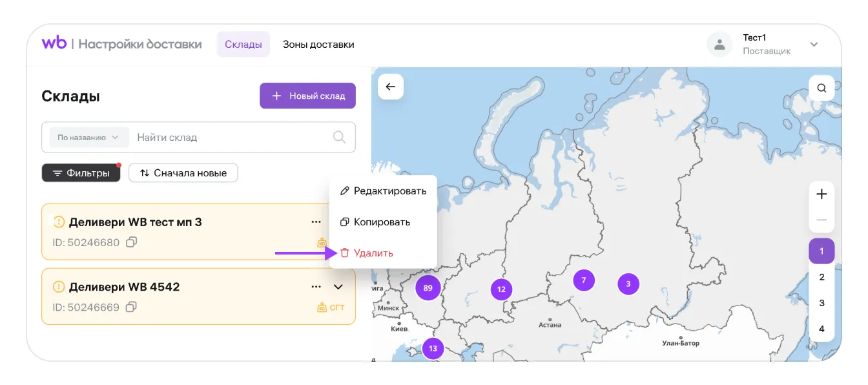Choose Редактировать from the context menu
868x385 pixels.
[x=383, y=191]
